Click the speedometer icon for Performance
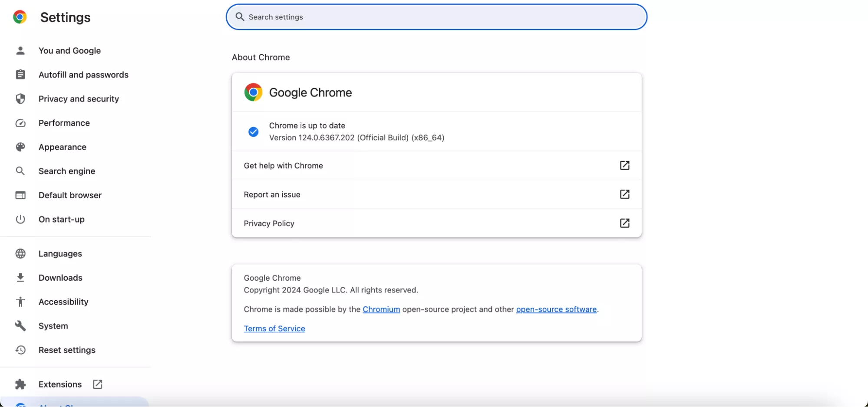The image size is (868, 407). (20, 123)
